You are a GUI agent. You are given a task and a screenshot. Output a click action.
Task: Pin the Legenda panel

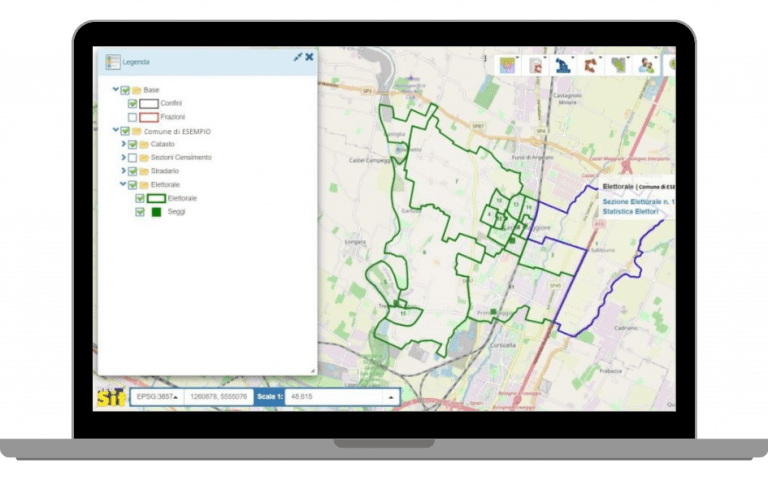tap(297, 58)
